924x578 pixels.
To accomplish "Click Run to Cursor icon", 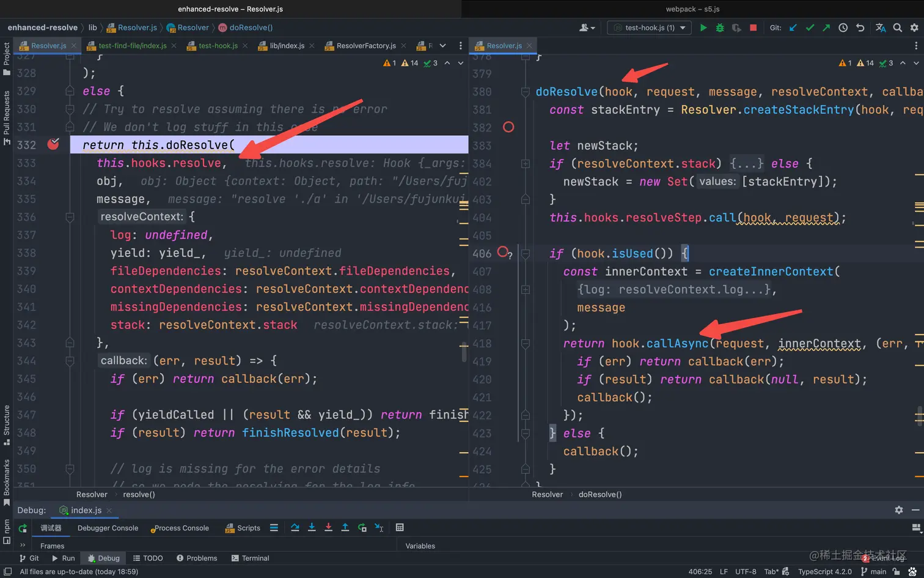I will pos(379,528).
